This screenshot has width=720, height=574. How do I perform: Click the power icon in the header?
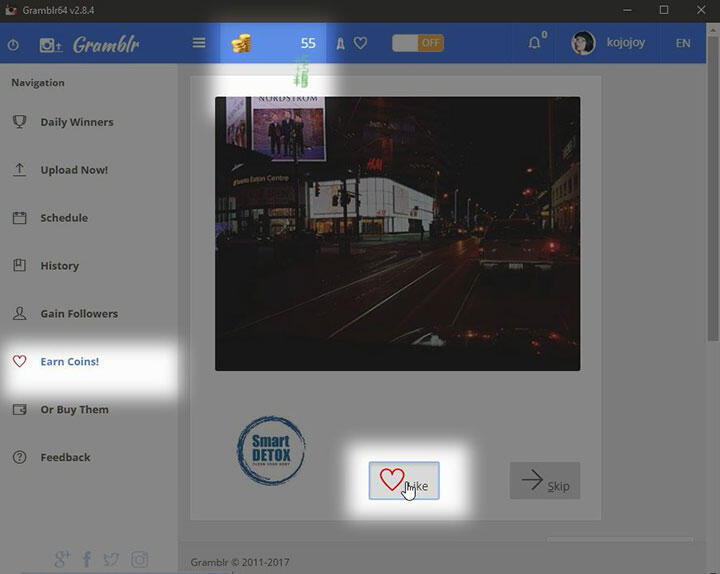[13, 45]
